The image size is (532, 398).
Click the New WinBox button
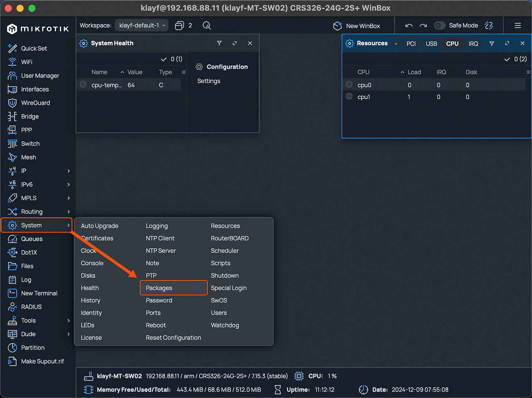coord(357,26)
